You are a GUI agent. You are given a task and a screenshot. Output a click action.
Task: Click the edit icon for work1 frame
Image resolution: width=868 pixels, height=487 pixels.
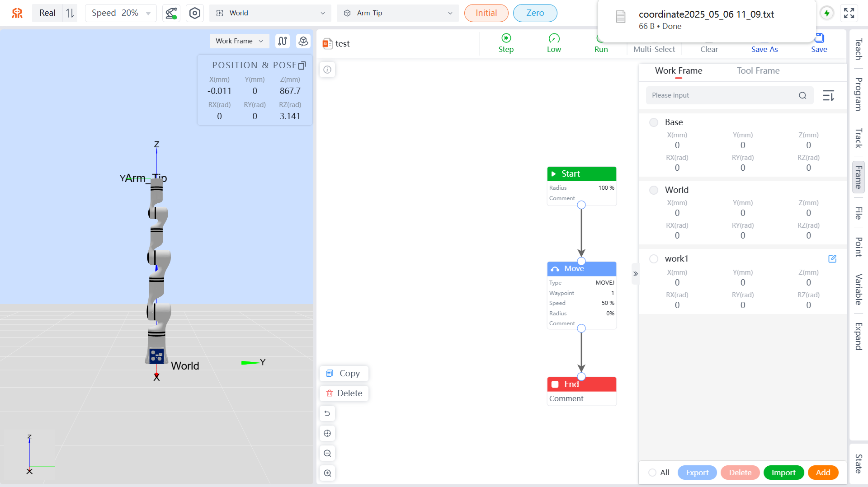point(832,259)
